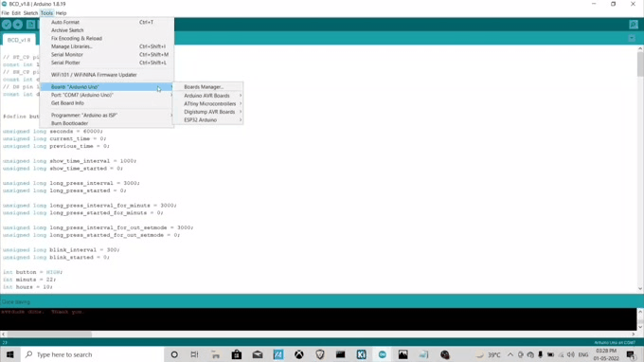This screenshot has height=362, width=644.
Task: Launch Serial Plotter menu entry
Action: pos(107,63)
